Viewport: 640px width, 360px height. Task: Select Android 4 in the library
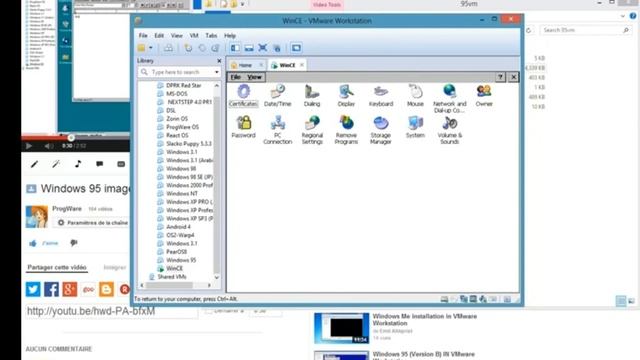click(x=178, y=227)
